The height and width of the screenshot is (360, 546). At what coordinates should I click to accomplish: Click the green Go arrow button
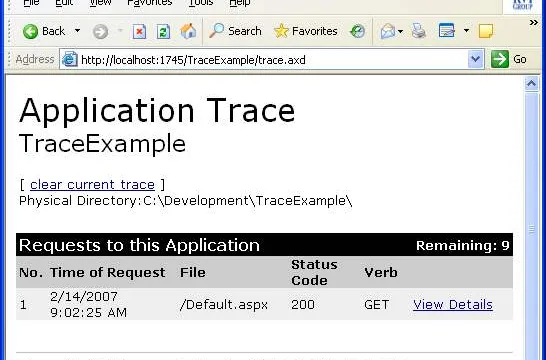(500, 59)
